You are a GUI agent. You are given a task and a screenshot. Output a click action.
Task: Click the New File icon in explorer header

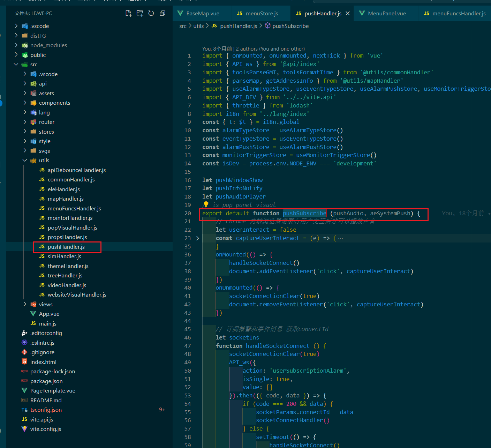point(129,13)
